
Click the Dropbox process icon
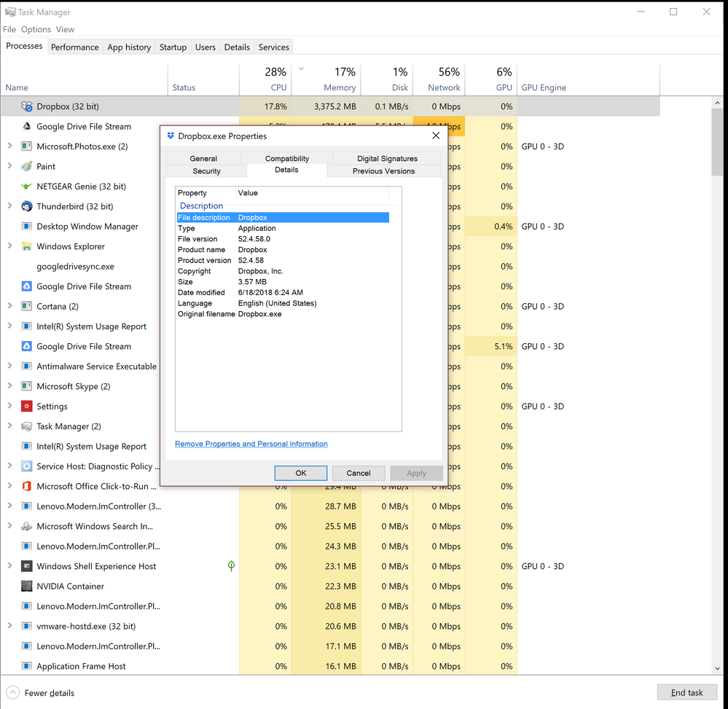point(27,106)
